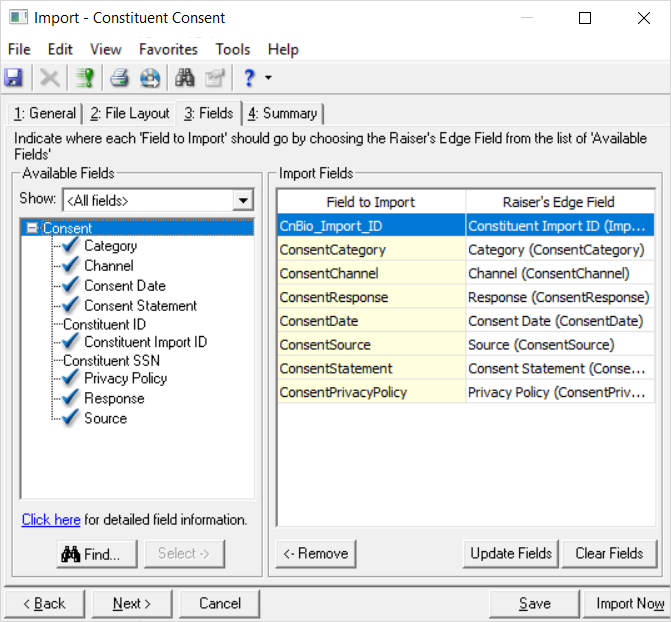671x622 pixels.
Task: Click the grayed-out properties toolbar icon
Action: (214, 77)
